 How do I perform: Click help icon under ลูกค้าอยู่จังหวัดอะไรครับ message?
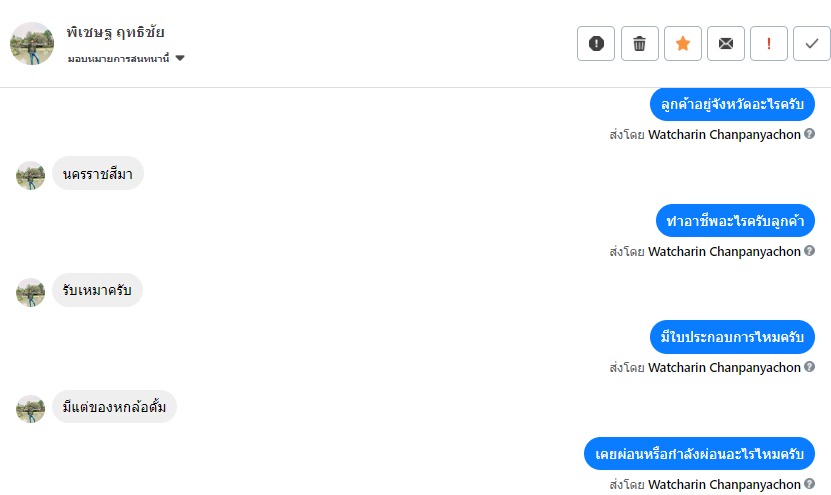click(x=809, y=134)
